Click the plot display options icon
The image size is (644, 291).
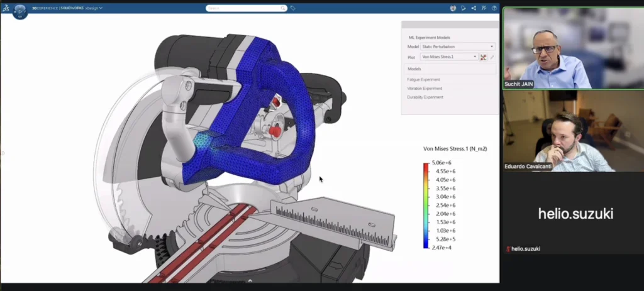click(x=484, y=57)
